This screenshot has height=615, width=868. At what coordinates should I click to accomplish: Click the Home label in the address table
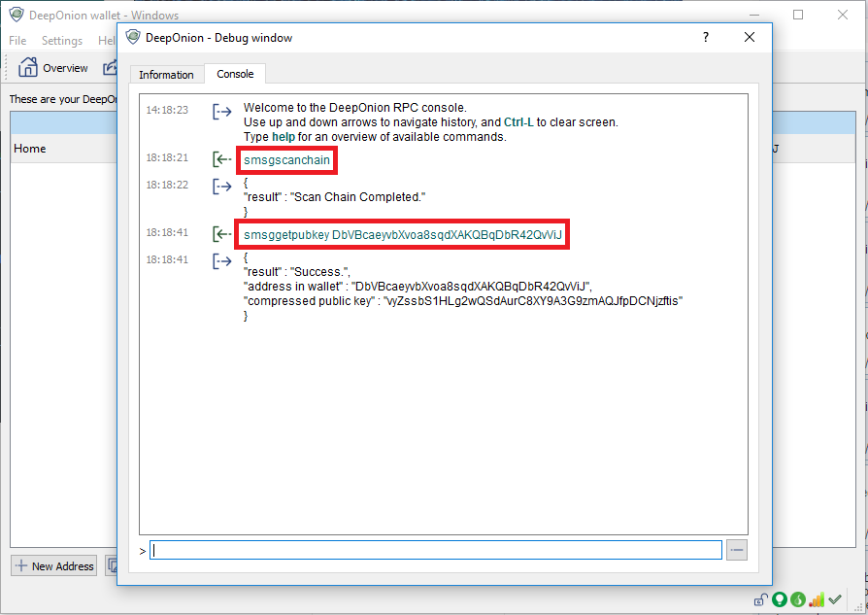point(30,149)
